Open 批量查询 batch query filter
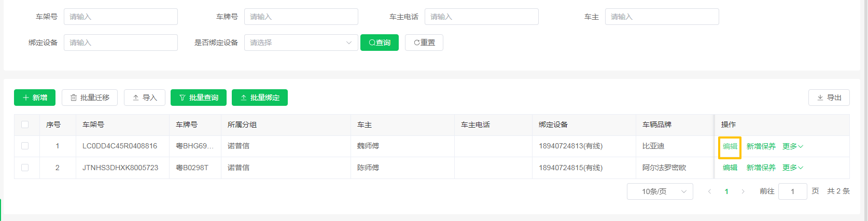This screenshot has width=868, height=221. tap(199, 98)
